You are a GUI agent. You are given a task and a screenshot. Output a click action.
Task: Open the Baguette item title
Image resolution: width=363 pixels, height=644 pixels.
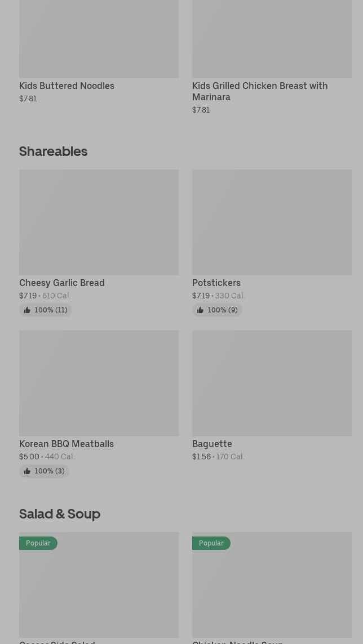pos(212,444)
